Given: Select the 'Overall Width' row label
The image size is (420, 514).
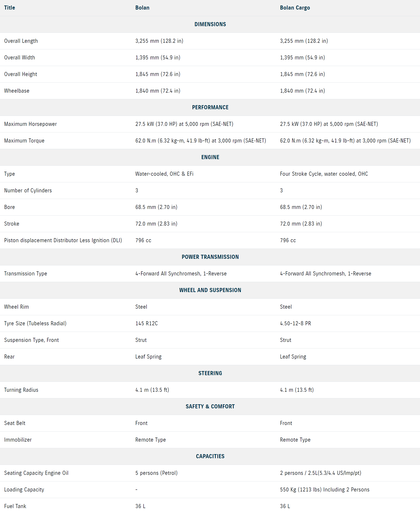Looking at the screenshot, I should point(20,58).
